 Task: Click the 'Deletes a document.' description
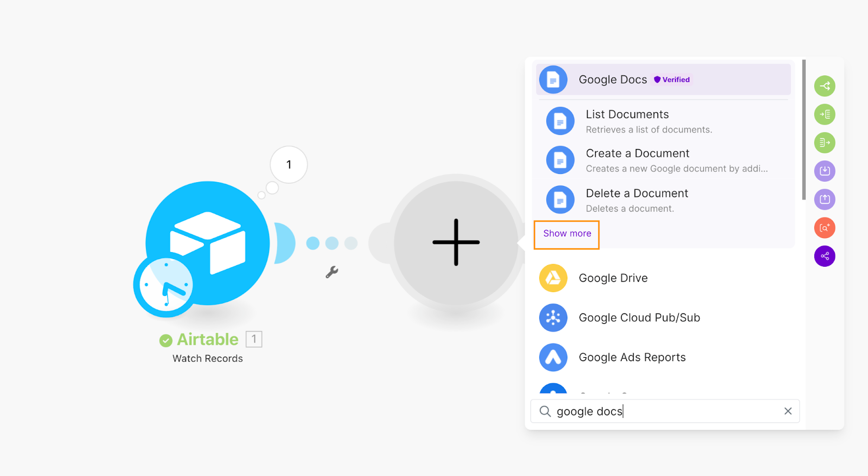click(x=630, y=209)
